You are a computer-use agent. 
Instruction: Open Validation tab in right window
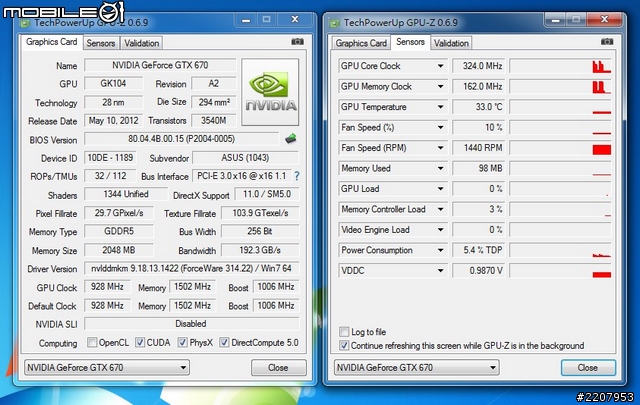(451, 43)
